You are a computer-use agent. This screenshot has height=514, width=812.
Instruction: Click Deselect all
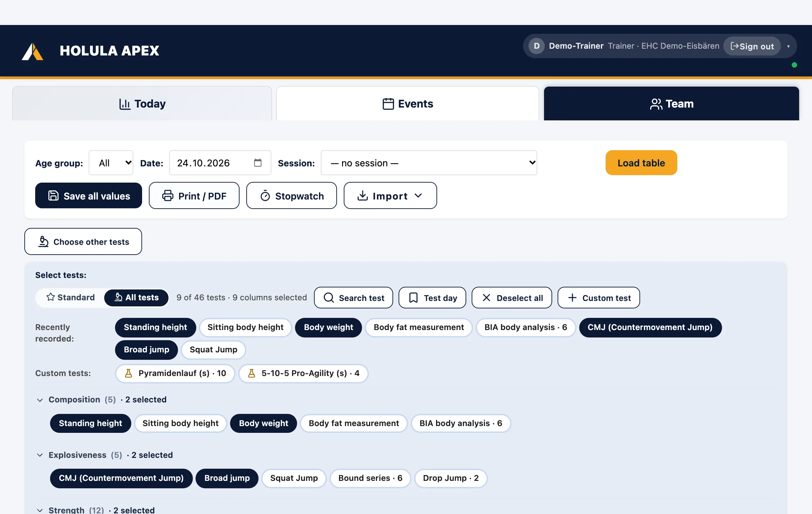pyautogui.click(x=512, y=298)
